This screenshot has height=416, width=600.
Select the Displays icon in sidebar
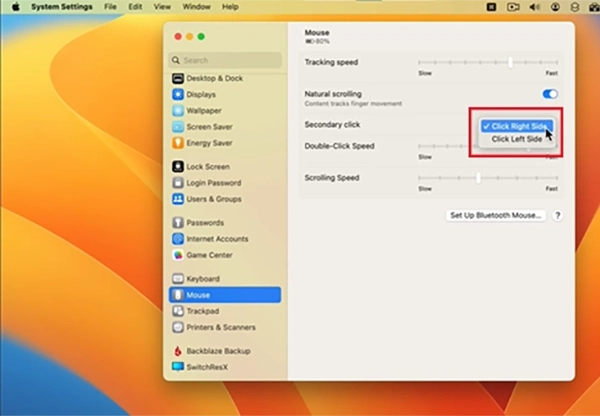click(x=178, y=95)
